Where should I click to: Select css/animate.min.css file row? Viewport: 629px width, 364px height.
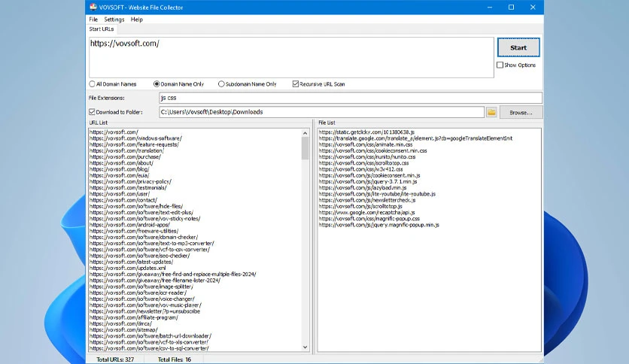pyautogui.click(x=366, y=144)
